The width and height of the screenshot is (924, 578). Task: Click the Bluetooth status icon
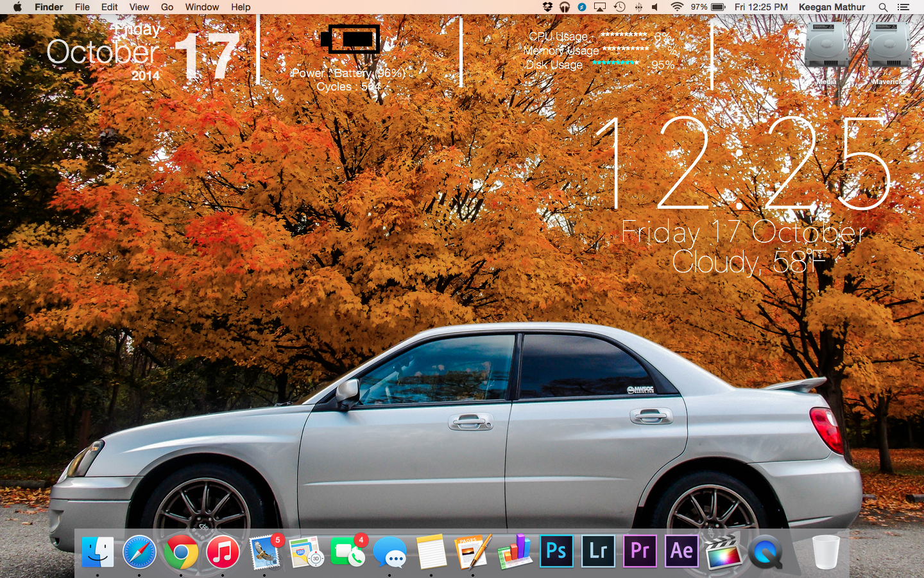click(638, 7)
